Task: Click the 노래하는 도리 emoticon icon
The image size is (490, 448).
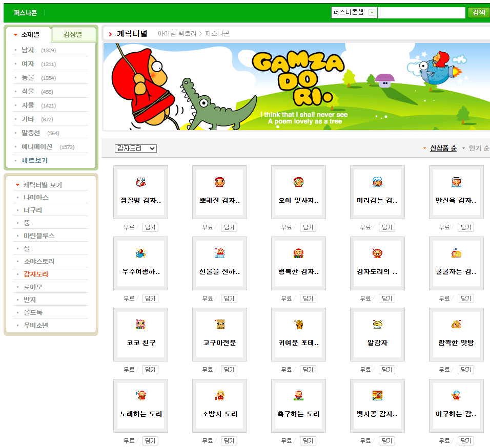Action: (140, 395)
